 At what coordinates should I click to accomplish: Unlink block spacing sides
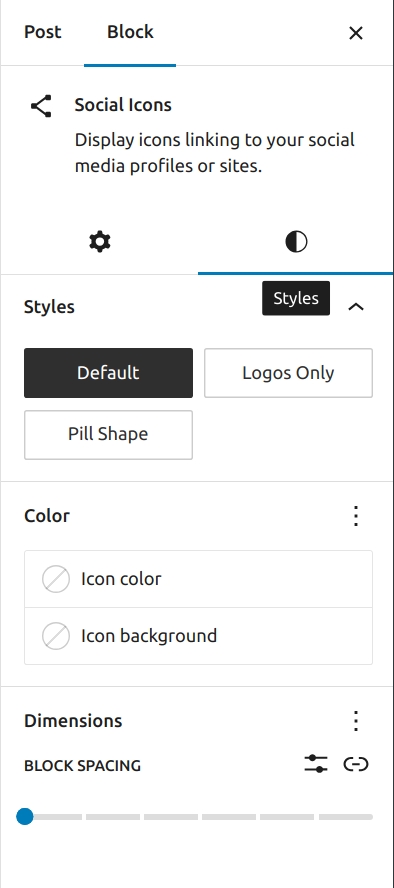pos(356,765)
